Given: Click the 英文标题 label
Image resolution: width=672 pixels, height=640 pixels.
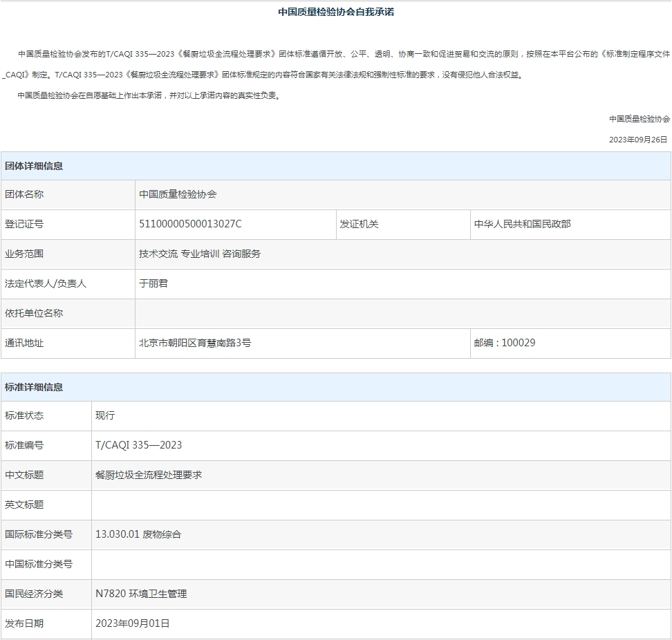Looking at the screenshot, I should coord(24,505).
